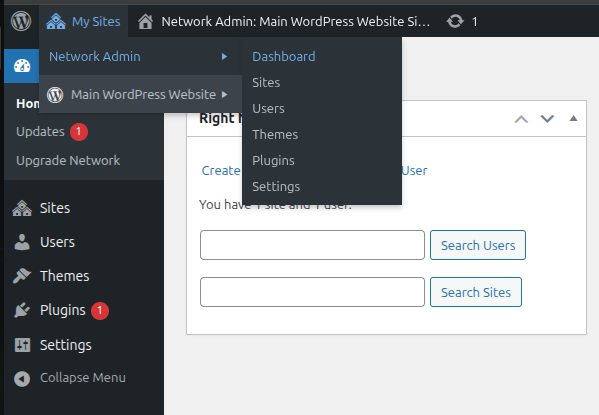Open the Network Admin flyout item
The width and height of the screenshot is (599, 415).
(141, 57)
